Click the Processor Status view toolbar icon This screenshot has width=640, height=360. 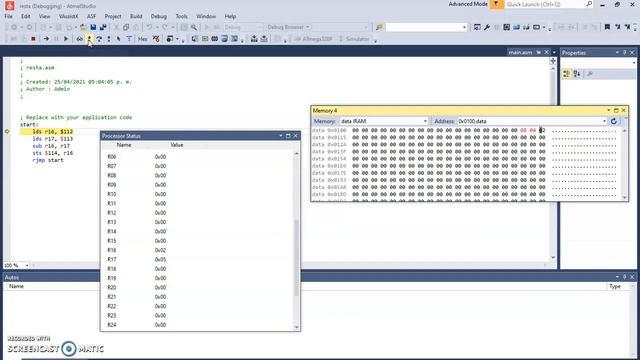(195, 39)
